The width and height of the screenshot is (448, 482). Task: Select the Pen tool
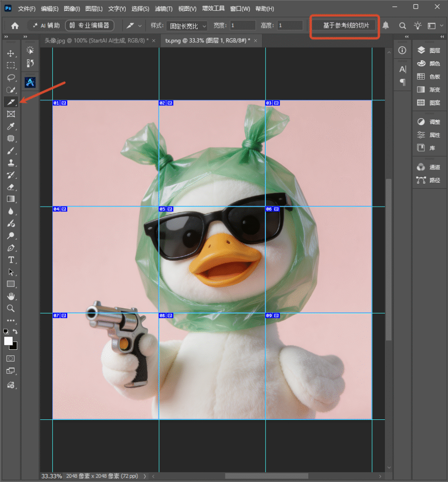(11, 248)
